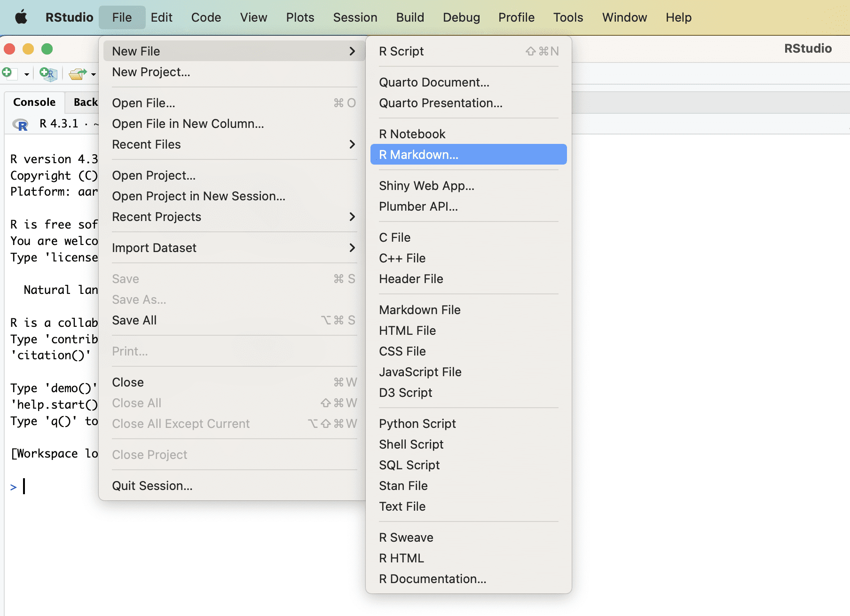Create a Shiny Web App...
The image size is (850, 616).
pos(469,186)
